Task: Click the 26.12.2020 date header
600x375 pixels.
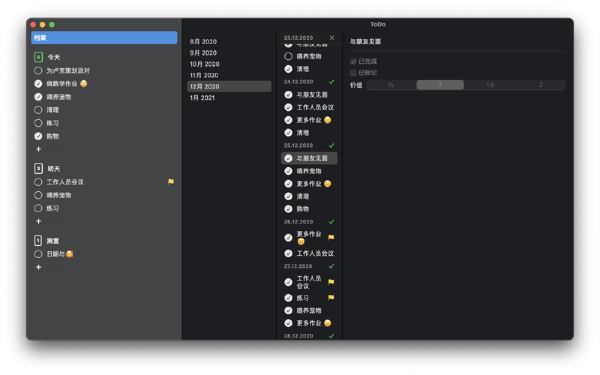Action: tap(298, 222)
